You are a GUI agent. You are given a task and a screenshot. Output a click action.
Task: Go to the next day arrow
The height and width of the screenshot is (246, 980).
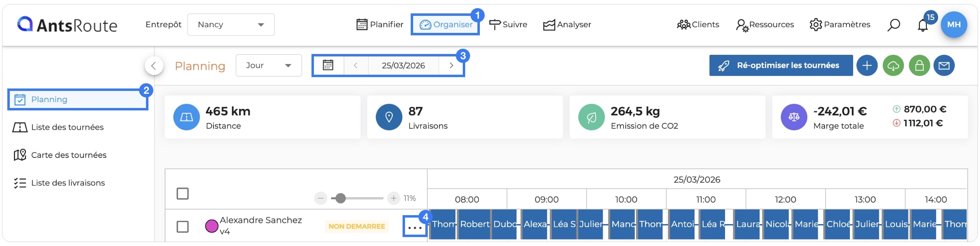451,65
